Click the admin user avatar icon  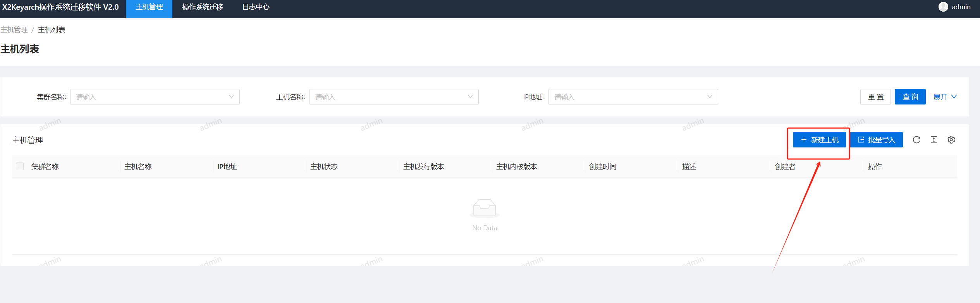(x=943, y=7)
